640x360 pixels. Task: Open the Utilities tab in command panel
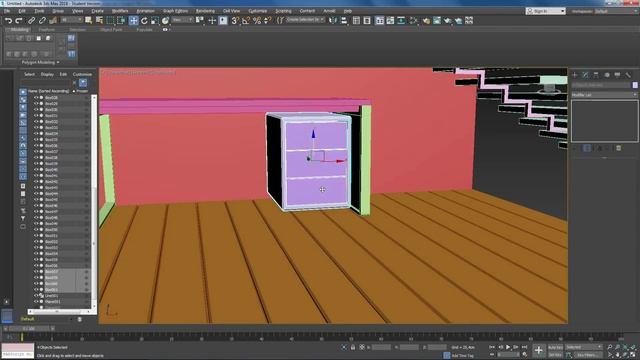coord(628,75)
